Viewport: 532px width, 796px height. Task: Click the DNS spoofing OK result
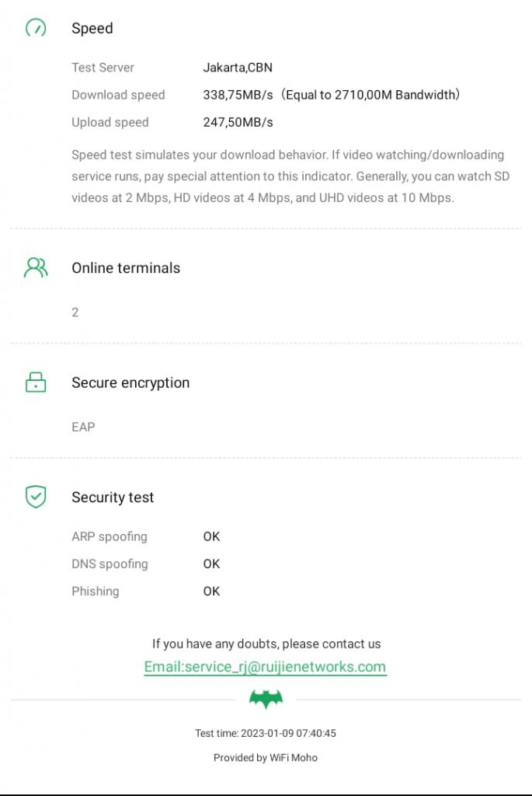[x=211, y=564]
